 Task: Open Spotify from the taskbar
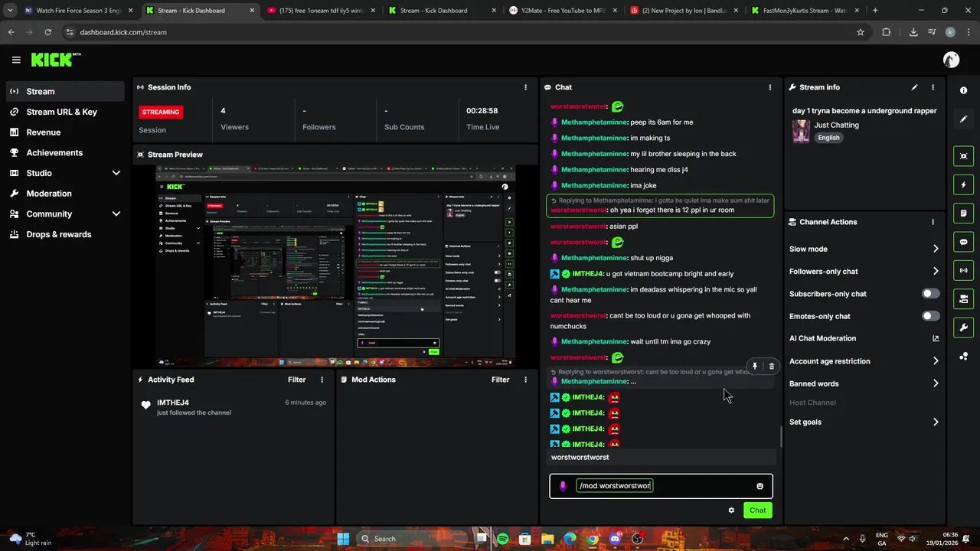pos(503,539)
